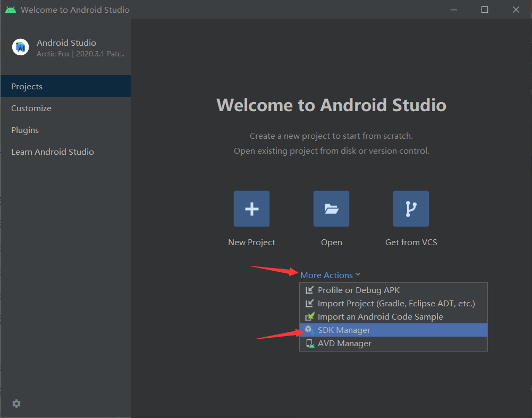This screenshot has width=532, height=418.
Task: Choose AVD Manager from the dropdown menu
Action: tap(344, 343)
